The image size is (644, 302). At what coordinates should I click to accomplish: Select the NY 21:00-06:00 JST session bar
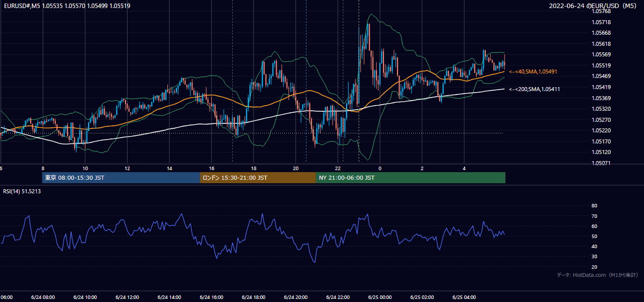pyautogui.click(x=411, y=178)
